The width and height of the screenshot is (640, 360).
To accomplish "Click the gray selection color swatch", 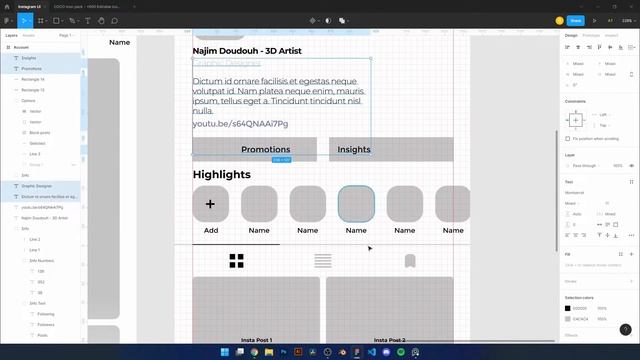I will [567, 319].
